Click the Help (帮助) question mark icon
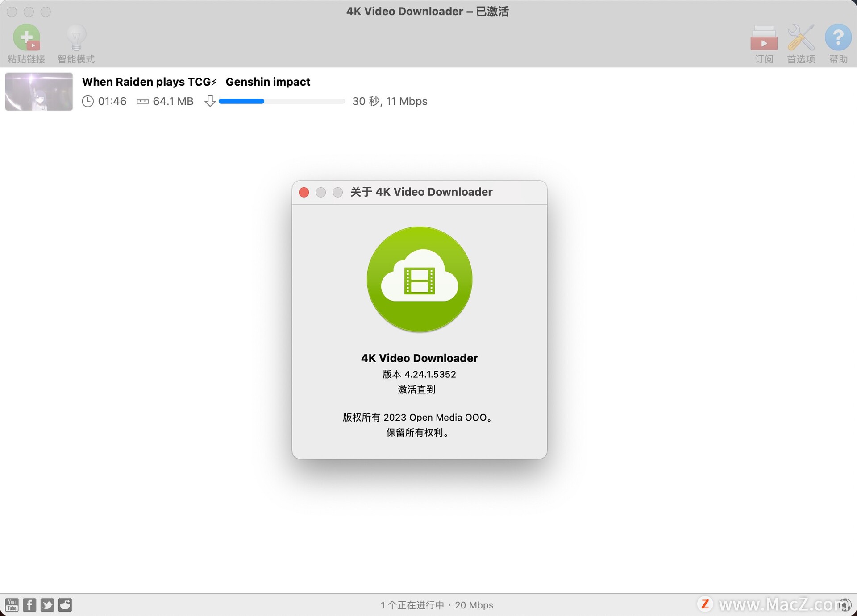857x616 pixels. pyautogui.click(x=838, y=38)
